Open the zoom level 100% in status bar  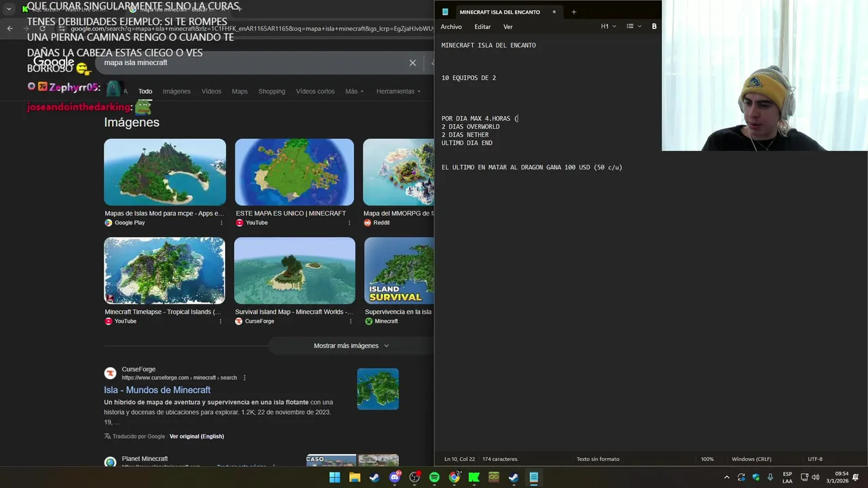pos(707,459)
